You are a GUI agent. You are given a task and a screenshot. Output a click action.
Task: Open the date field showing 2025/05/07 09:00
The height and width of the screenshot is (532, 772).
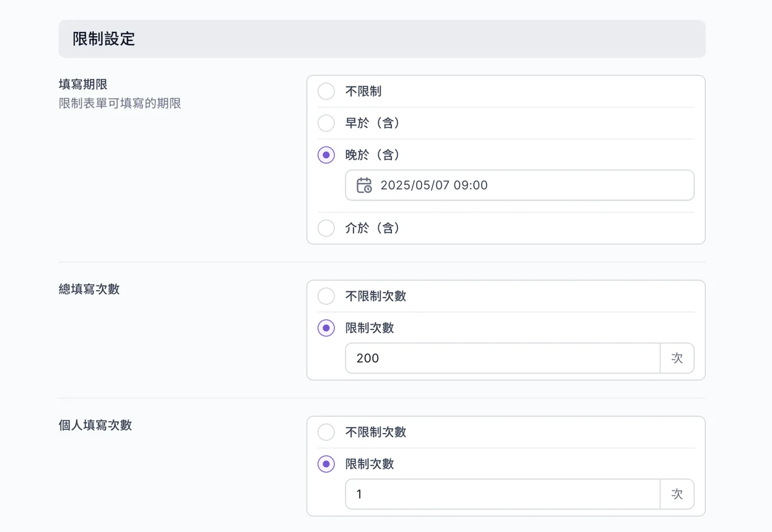(520, 185)
